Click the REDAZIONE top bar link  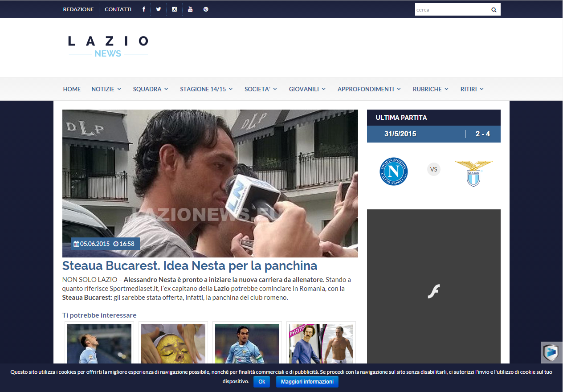click(x=78, y=9)
